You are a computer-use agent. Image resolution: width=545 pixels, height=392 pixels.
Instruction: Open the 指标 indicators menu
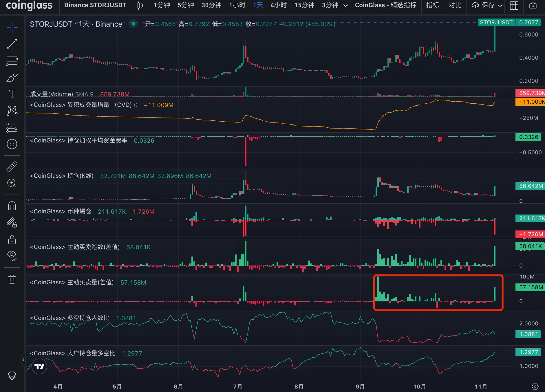pyautogui.click(x=432, y=5)
